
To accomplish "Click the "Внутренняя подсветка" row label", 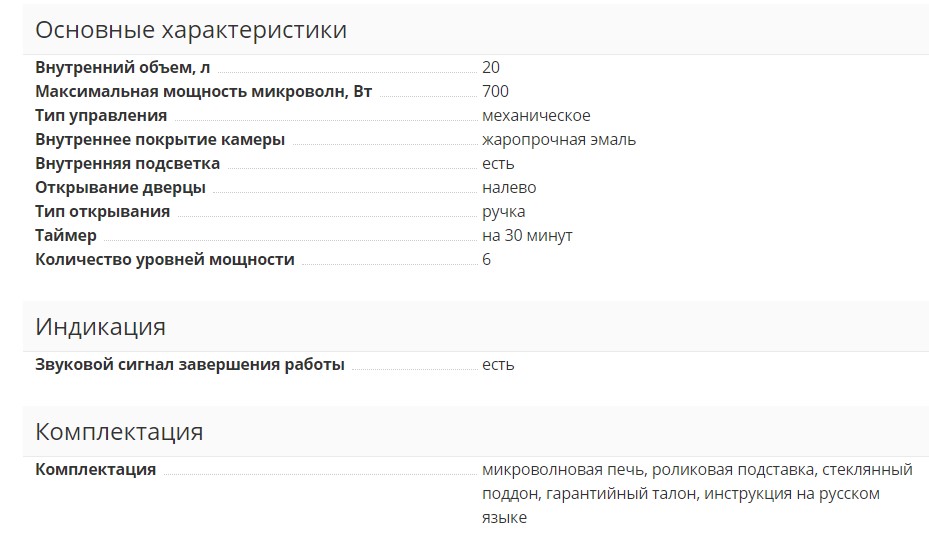I will (127, 164).
